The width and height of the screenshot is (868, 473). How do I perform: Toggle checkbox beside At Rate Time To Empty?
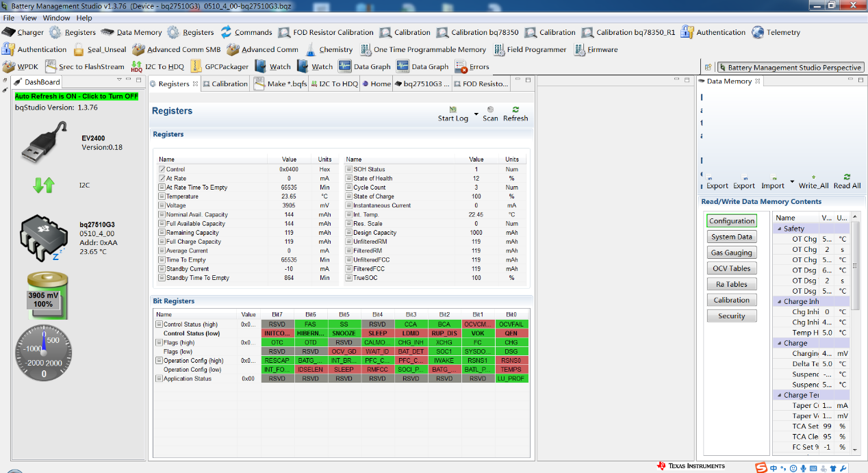point(162,187)
